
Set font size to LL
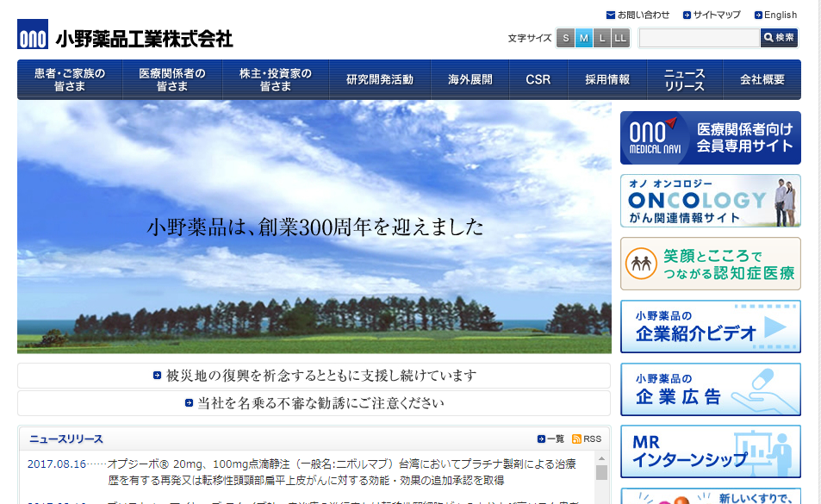point(620,38)
